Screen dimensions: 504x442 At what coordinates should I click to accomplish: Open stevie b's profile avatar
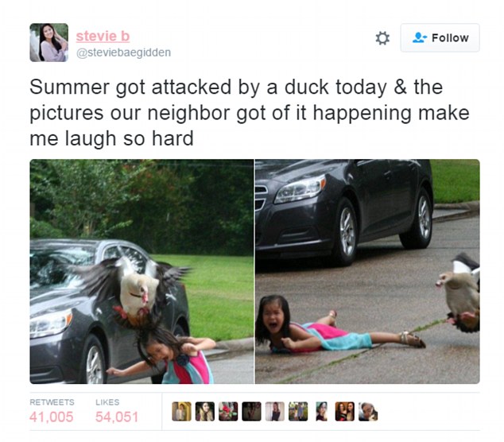48,42
